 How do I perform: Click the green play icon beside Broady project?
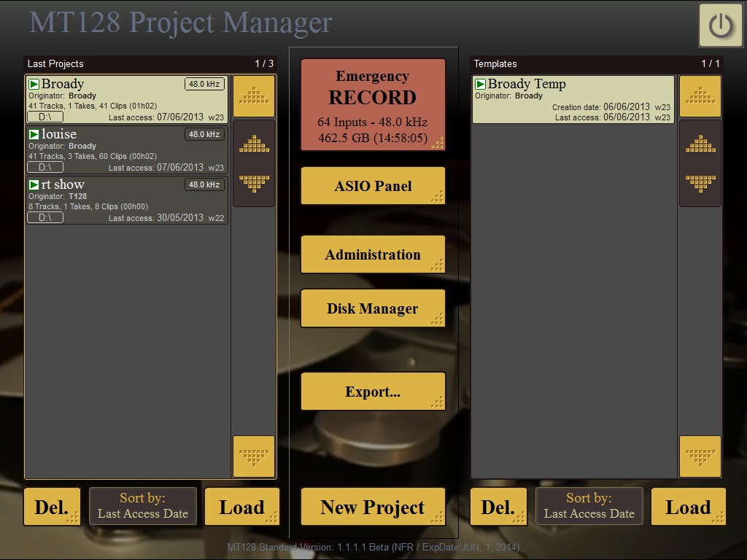[x=34, y=85]
